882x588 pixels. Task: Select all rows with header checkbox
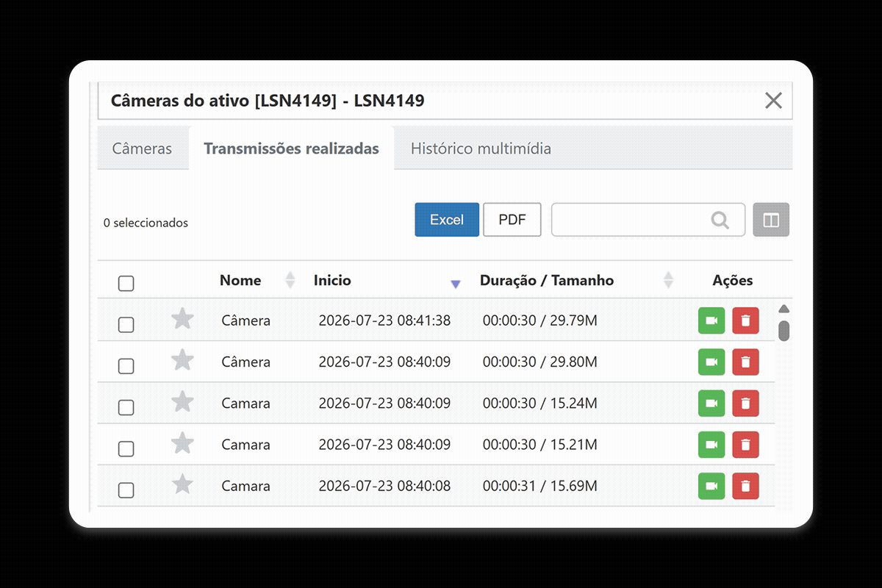tap(126, 283)
